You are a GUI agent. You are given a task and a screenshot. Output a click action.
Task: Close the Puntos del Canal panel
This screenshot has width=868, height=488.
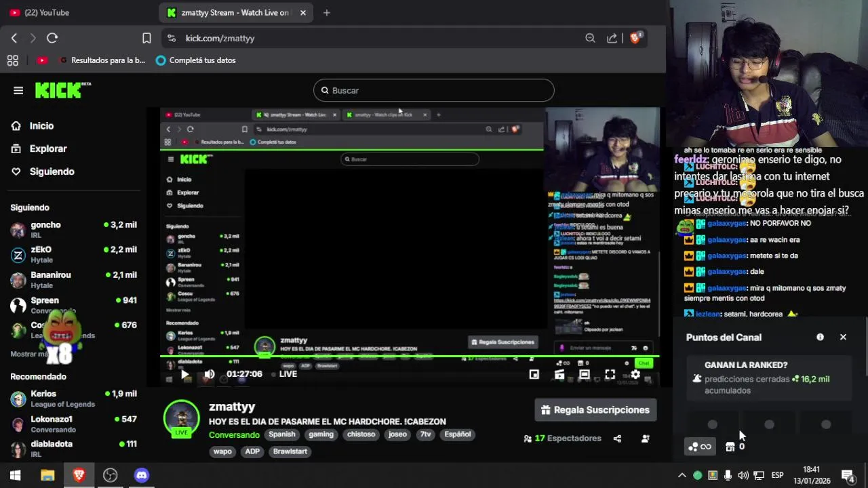pos(843,337)
